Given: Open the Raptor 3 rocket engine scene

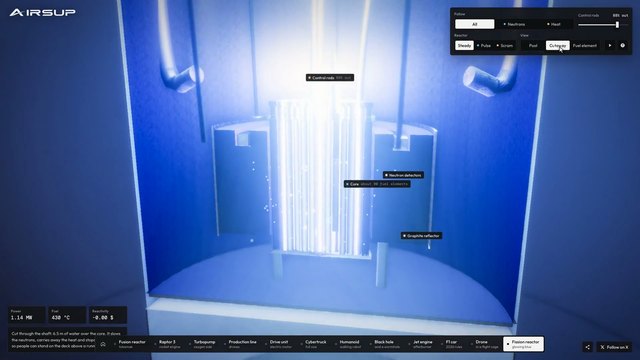Looking at the screenshot, I should tap(168, 344).
